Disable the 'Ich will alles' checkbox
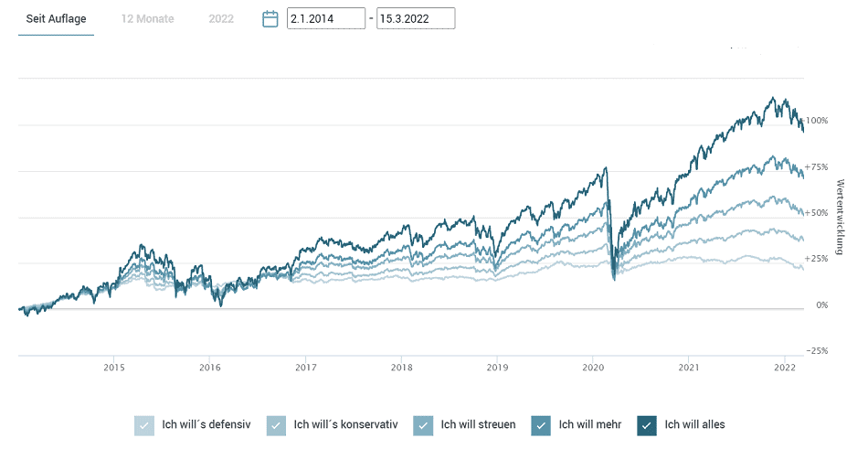 click(x=647, y=426)
